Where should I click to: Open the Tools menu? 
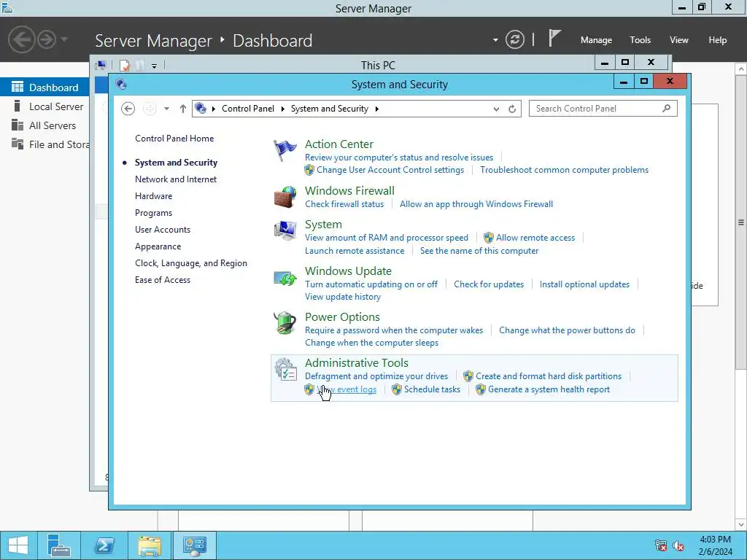pos(640,40)
